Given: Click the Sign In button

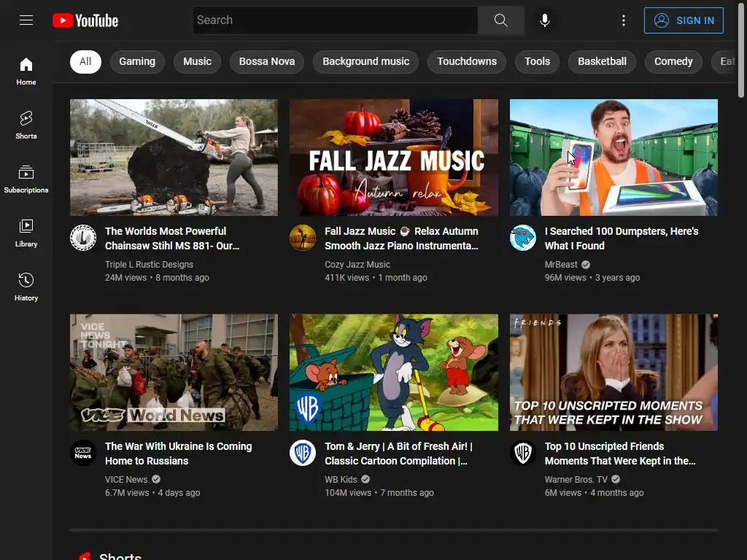Looking at the screenshot, I should click(684, 20).
